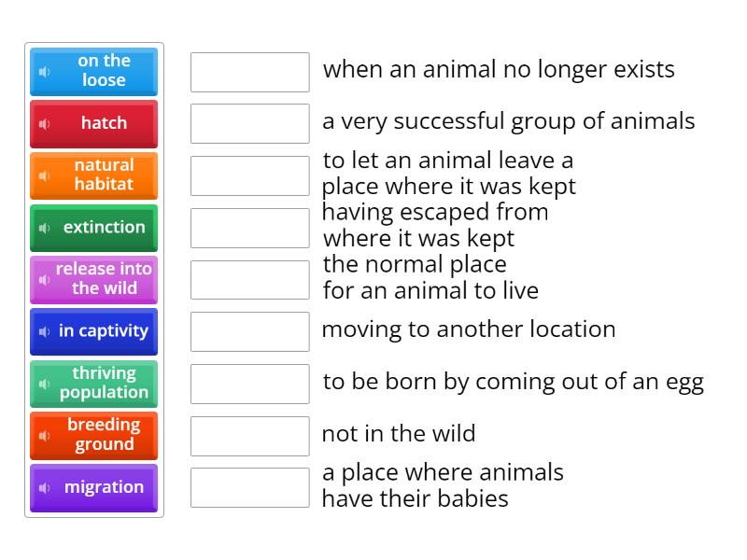Pick the 'migration' word tile
Image resolution: width=747 pixels, height=560 pixels.
[104, 488]
